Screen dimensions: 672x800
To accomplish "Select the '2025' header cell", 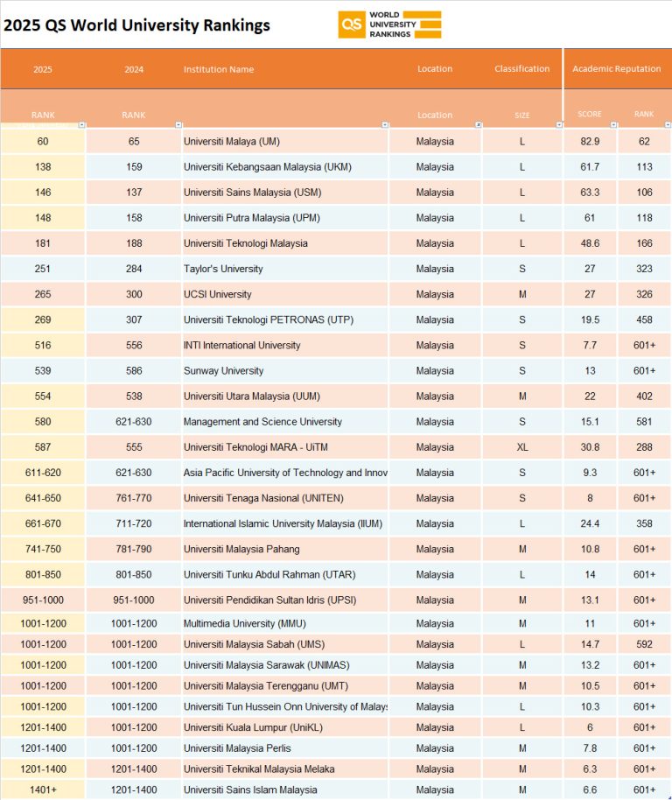I will 43,69.
